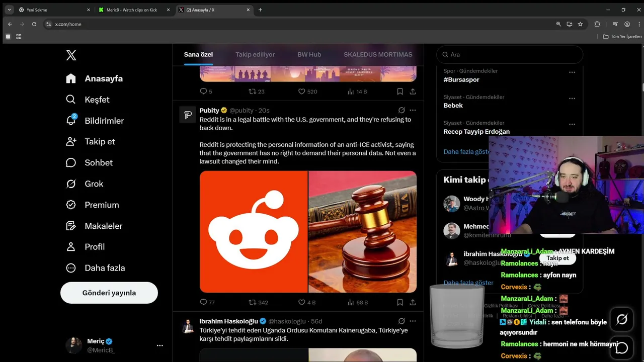
Task: Open Grok from sidebar
Action: tap(85, 184)
